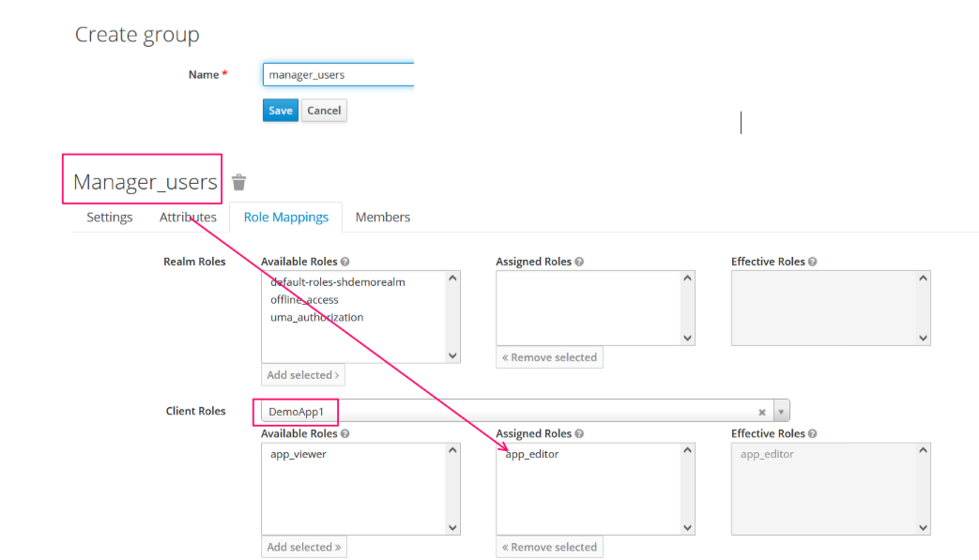Click the group Name input field
979x560 pixels.
point(338,75)
